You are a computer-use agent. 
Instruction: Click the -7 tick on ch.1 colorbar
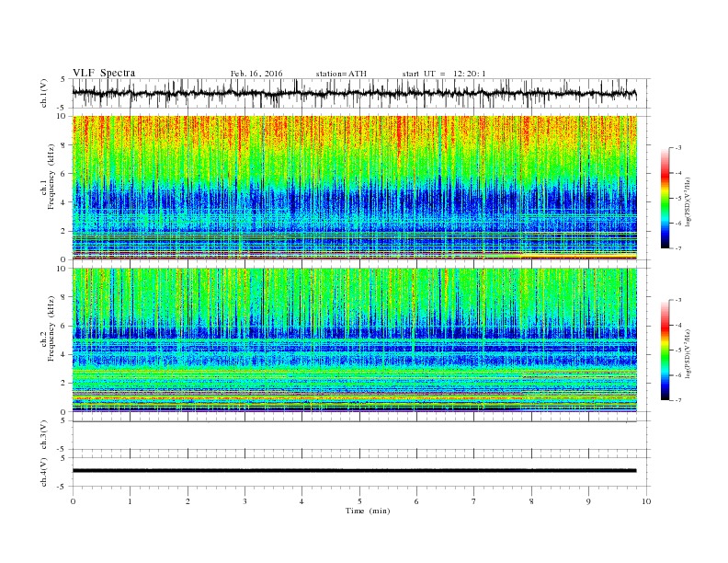point(678,248)
